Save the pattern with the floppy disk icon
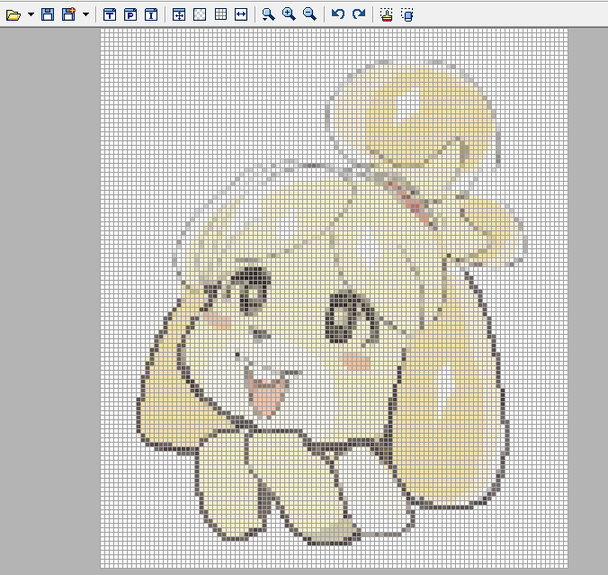Viewport: 608px width, 575px height. click(48, 15)
